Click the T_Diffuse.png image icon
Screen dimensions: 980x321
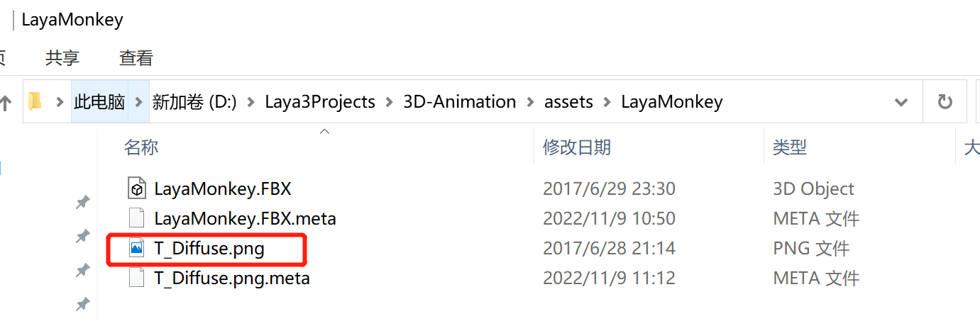click(x=136, y=248)
